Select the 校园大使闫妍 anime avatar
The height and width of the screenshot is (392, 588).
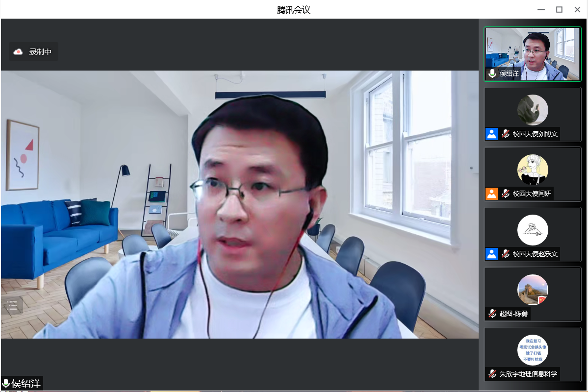pyautogui.click(x=533, y=170)
